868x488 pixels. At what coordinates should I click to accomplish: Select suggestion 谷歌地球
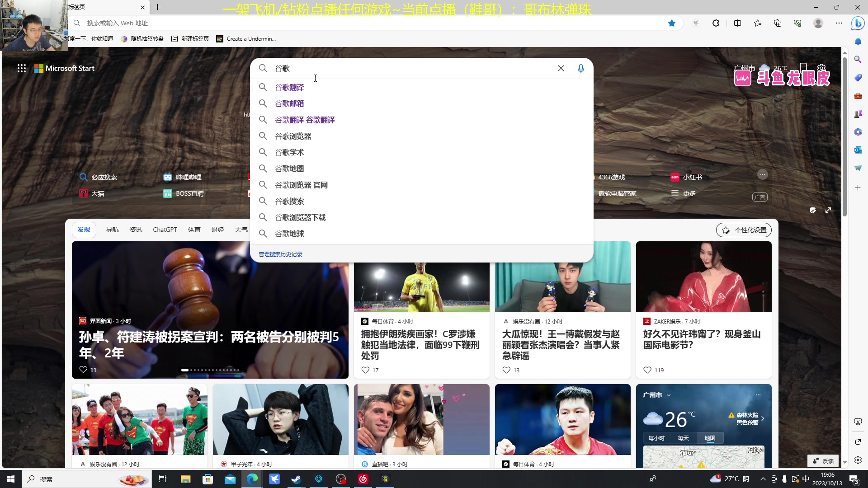pyautogui.click(x=422, y=234)
